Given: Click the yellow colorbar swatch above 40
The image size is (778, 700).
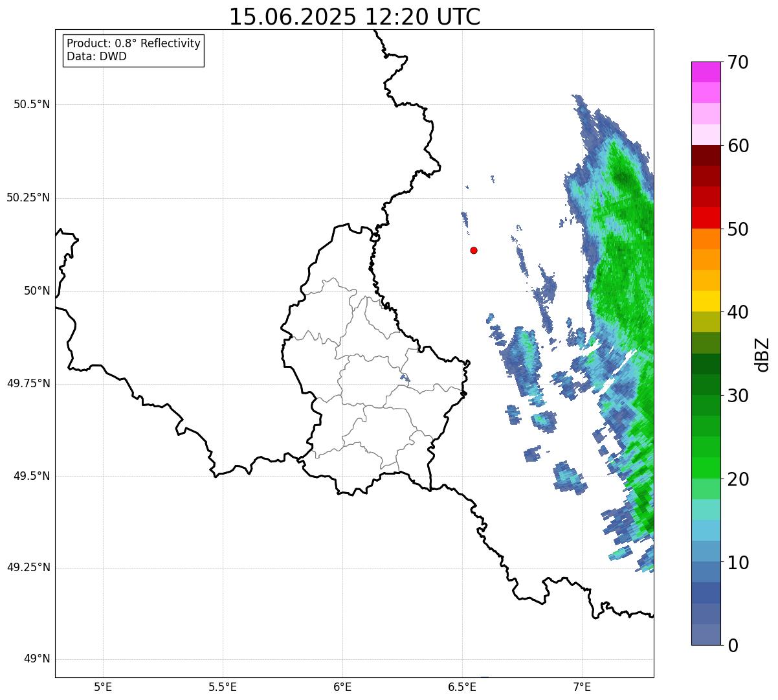Looking at the screenshot, I should point(706,301).
